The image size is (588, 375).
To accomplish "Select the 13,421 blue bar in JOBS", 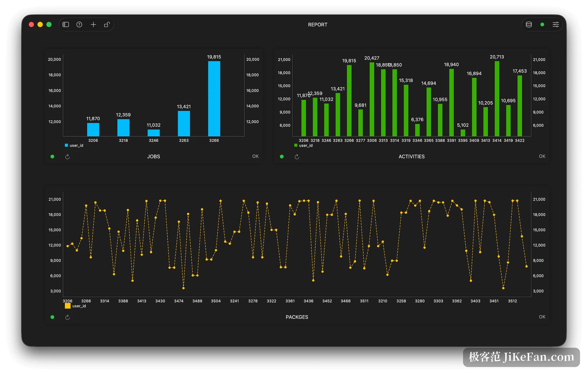I will point(184,123).
